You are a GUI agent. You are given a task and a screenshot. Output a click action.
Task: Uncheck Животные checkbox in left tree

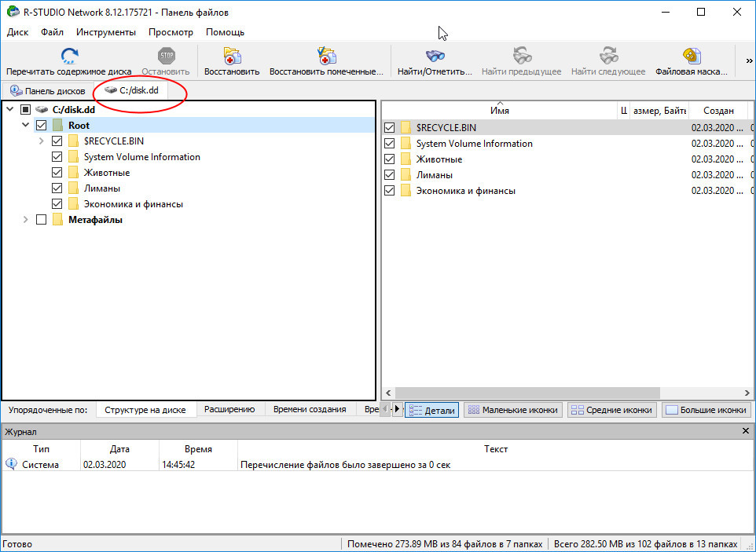coord(57,173)
